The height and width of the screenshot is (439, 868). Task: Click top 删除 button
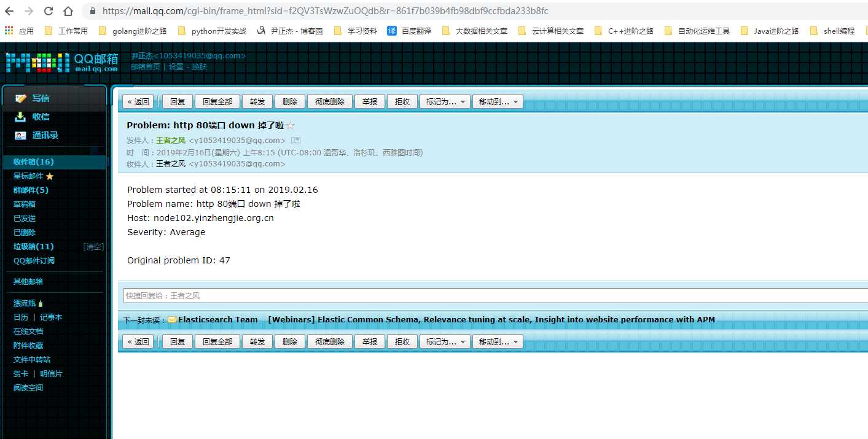[x=290, y=102]
